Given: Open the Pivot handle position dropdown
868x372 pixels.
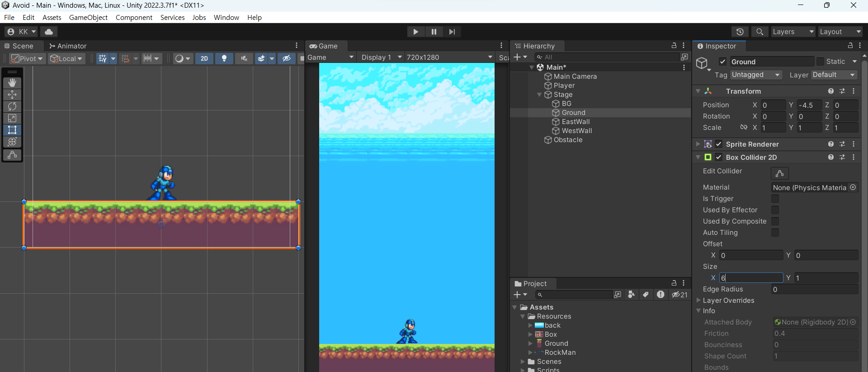Looking at the screenshot, I should click(27, 58).
